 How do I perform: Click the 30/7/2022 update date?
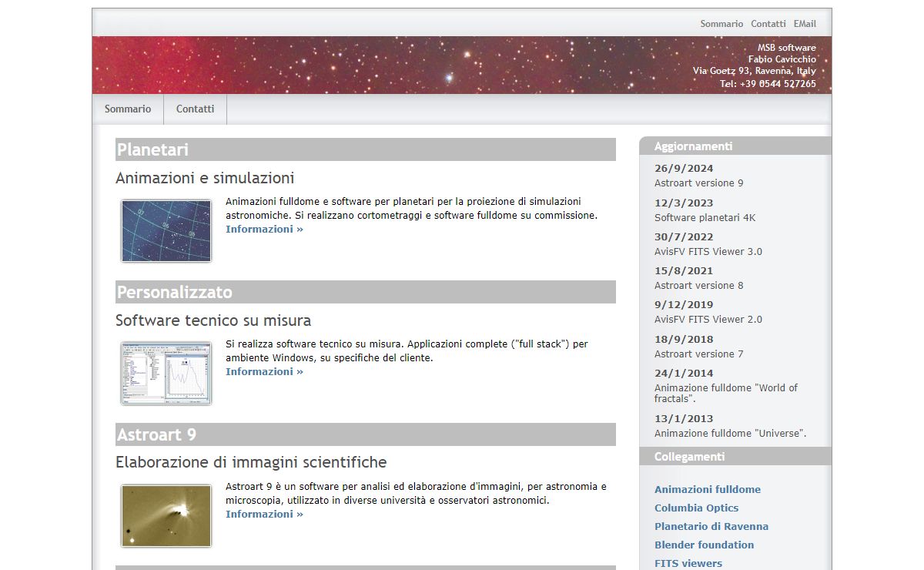coord(684,237)
